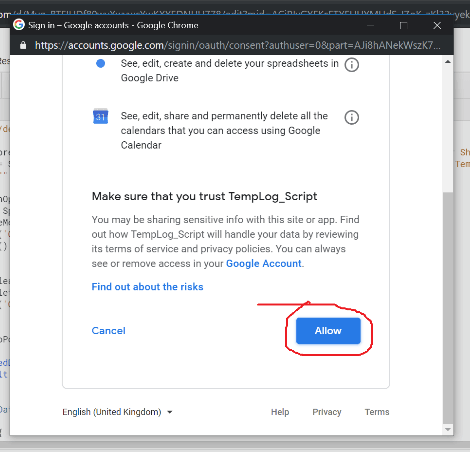470x452 pixels.
Task: Minimize the Sign in popup window
Action: (x=370, y=25)
